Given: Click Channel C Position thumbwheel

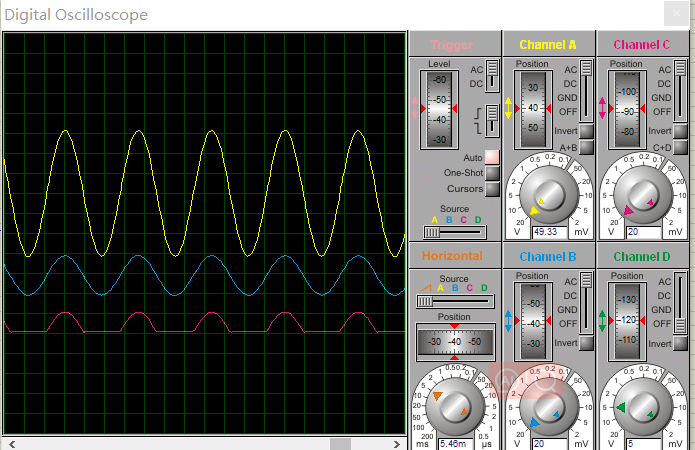Looking at the screenshot, I should 628,109.
